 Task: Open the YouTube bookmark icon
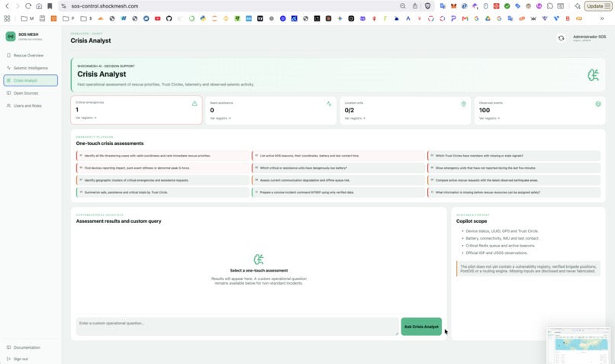point(158,18)
